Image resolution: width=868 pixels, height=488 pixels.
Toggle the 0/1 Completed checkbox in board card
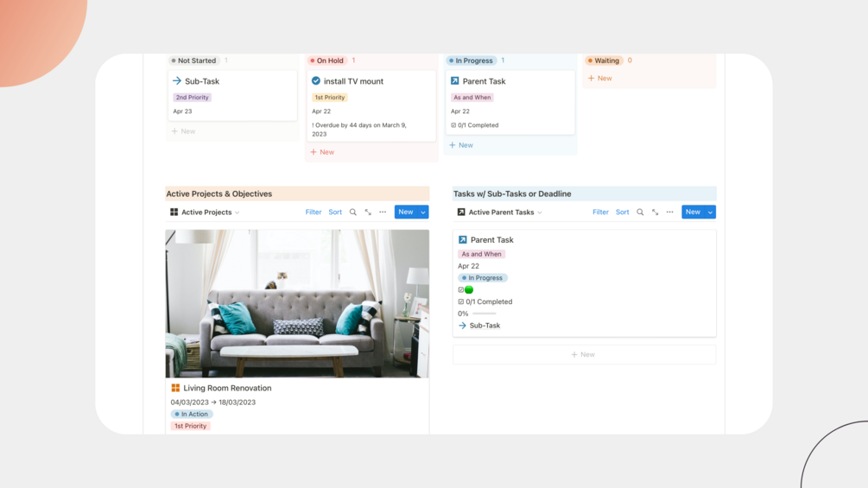[x=453, y=125]
